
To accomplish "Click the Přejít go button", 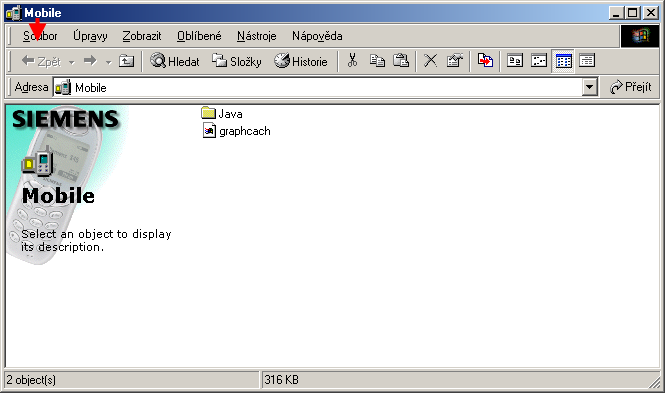I will coord(631,87).
